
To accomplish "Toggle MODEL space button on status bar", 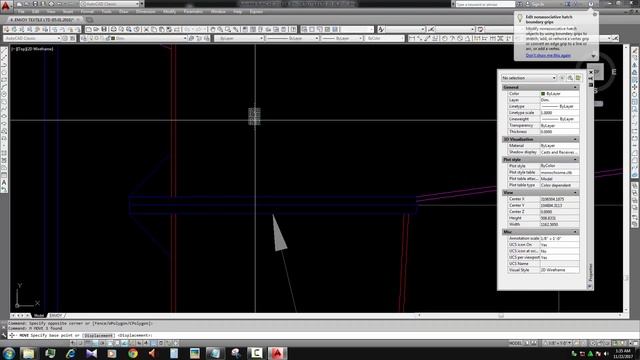I will click(x=516, y=343).
